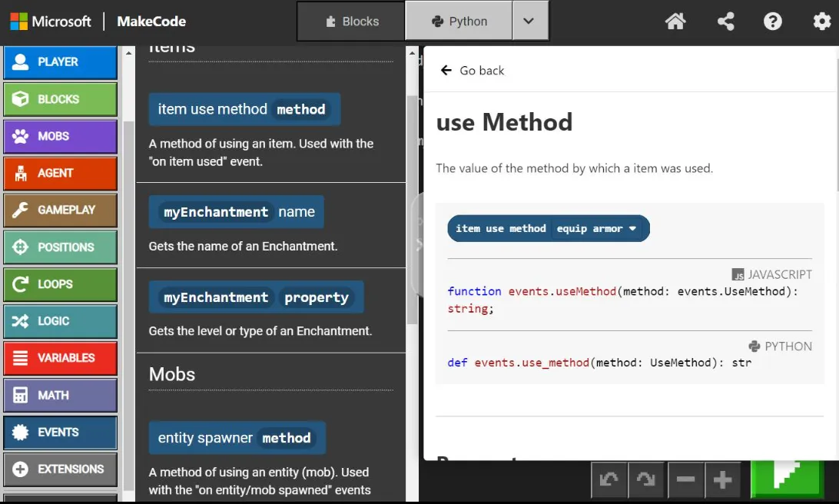This screenshot has width=839, height=504.
Task: Select the item use method block
Action: [213, 110]
